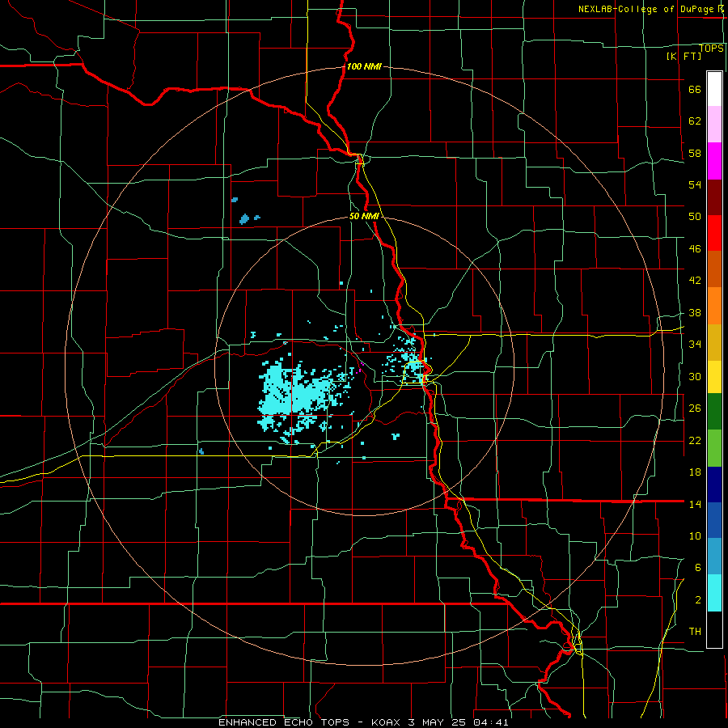The image size is (728, 728).
Task: Select the light pink legend swatch
Action: coord(714,124)
